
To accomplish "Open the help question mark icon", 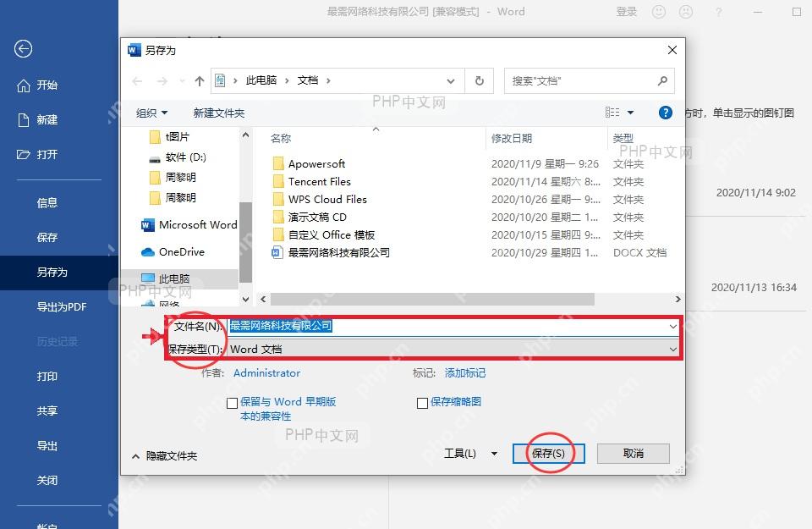I will pyautogui.click(x=665, y=113).
